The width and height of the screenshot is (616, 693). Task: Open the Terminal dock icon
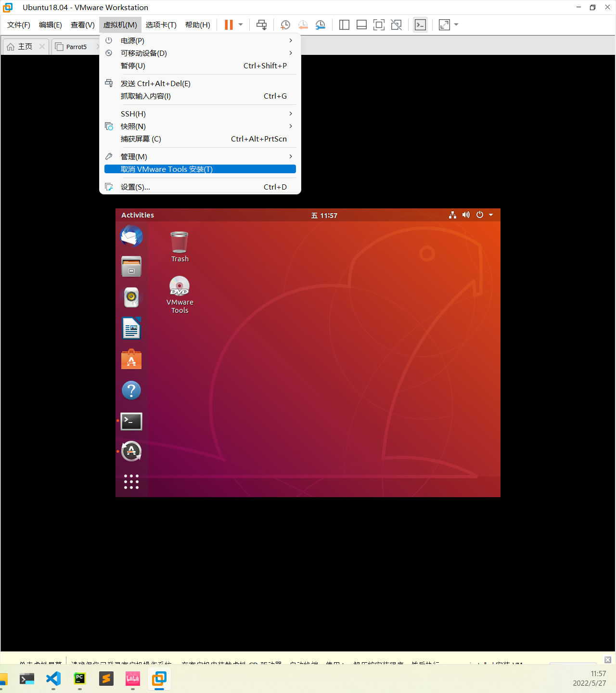click(x=131, y=422)
